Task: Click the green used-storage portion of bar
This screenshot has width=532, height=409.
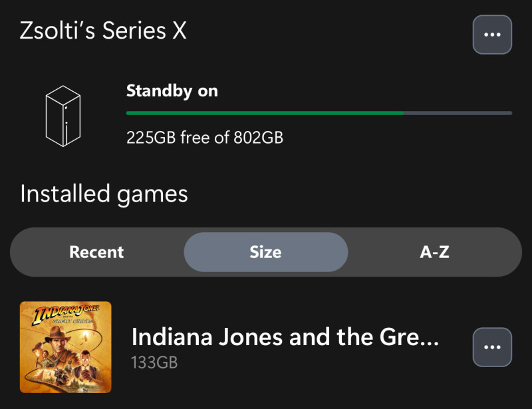Action: point(265,113)
